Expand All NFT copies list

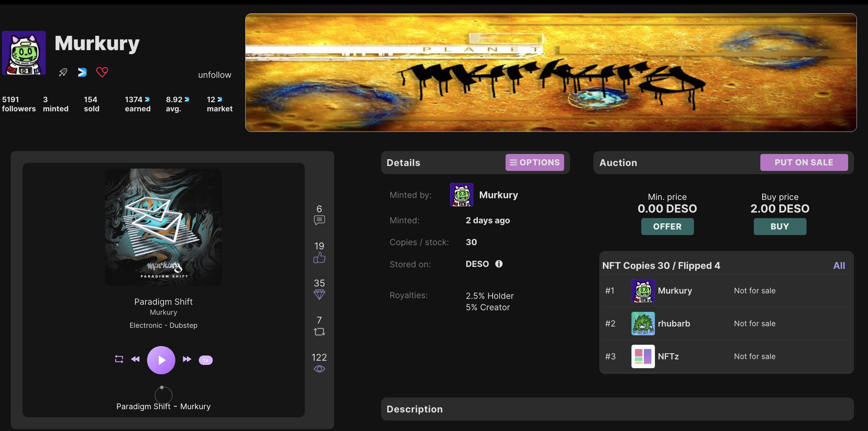tap(839, 266)
